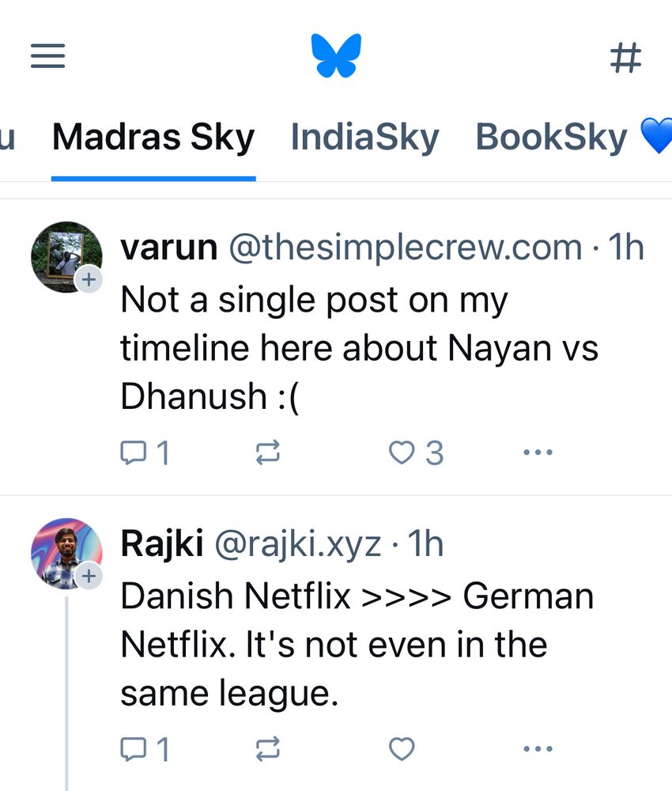Open the @thesimplecrew.com handle link

coord(405,248)
